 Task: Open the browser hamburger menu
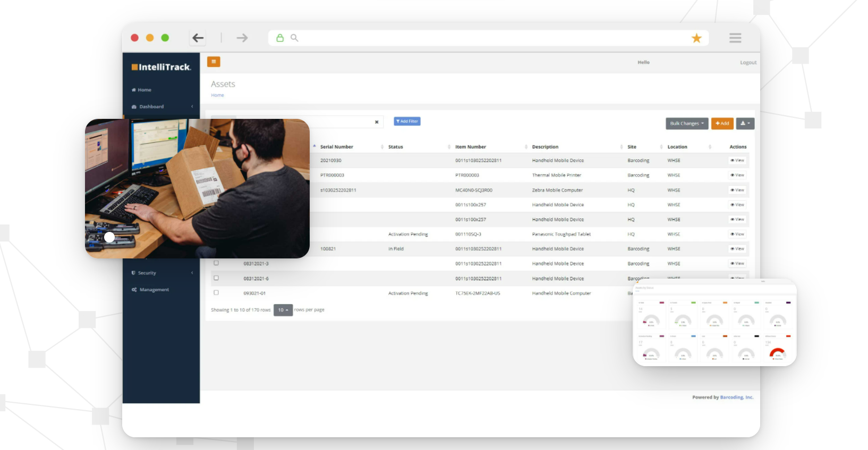coord(735,38)
